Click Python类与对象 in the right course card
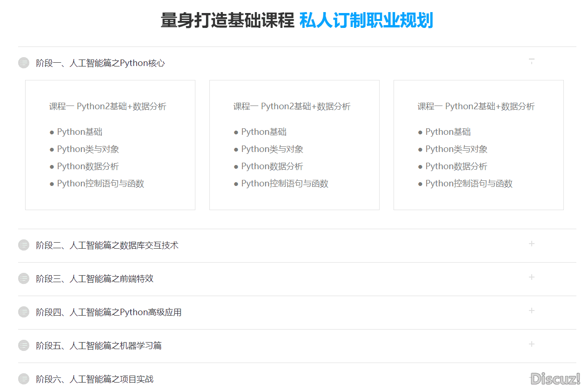The height and width of the screenshot is (390, 588). tap(456, 149)
